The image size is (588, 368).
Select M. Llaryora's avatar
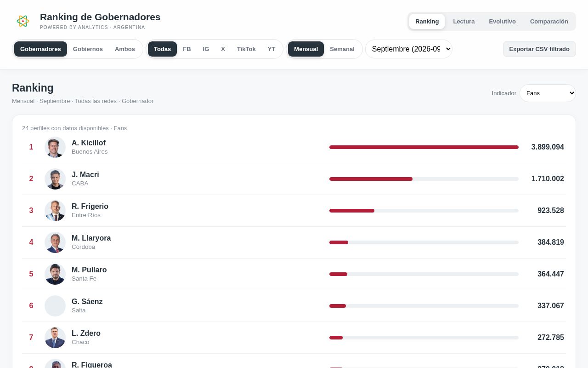coord(55,242)
